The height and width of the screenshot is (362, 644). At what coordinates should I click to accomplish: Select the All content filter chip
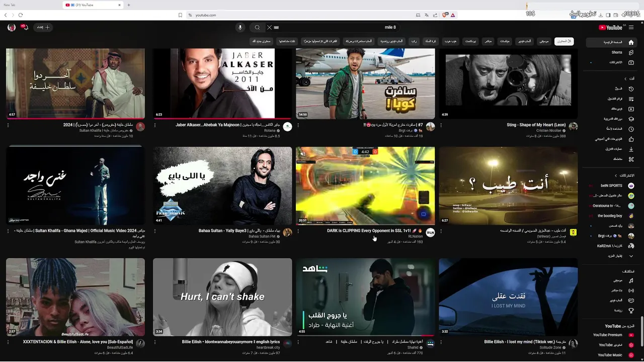click(564, 41)
